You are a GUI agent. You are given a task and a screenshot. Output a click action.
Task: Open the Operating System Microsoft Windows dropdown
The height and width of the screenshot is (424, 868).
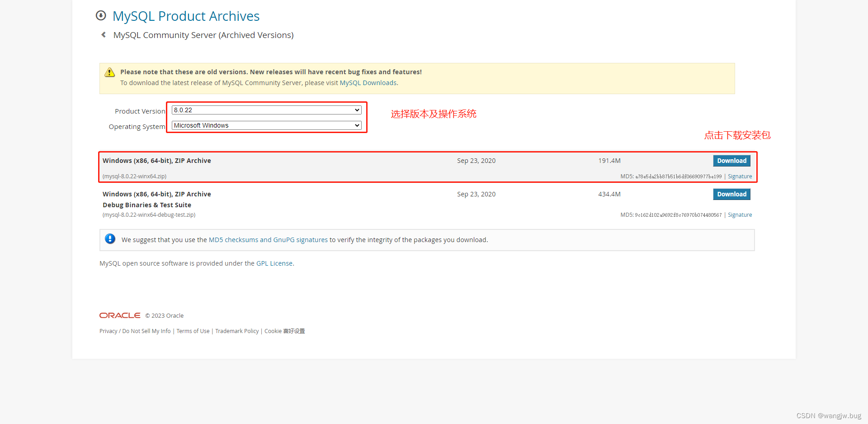click(267, 125)
